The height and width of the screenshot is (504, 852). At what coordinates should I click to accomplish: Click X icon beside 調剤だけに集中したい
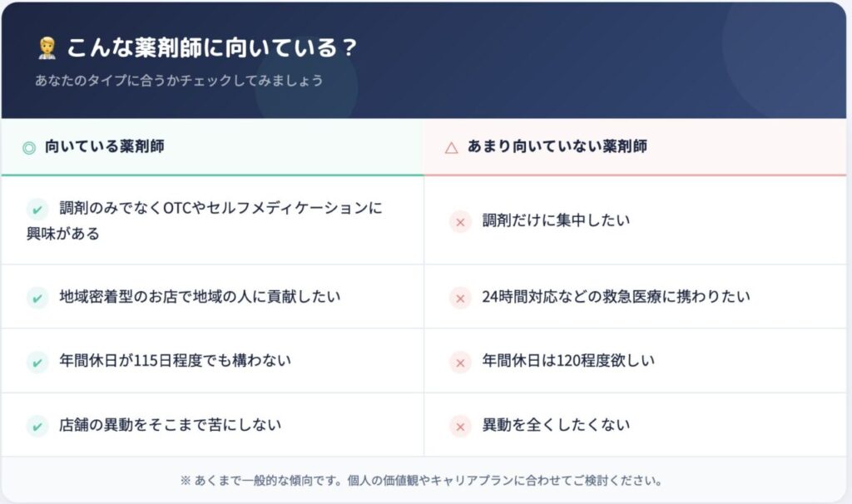tap(460, 221)
